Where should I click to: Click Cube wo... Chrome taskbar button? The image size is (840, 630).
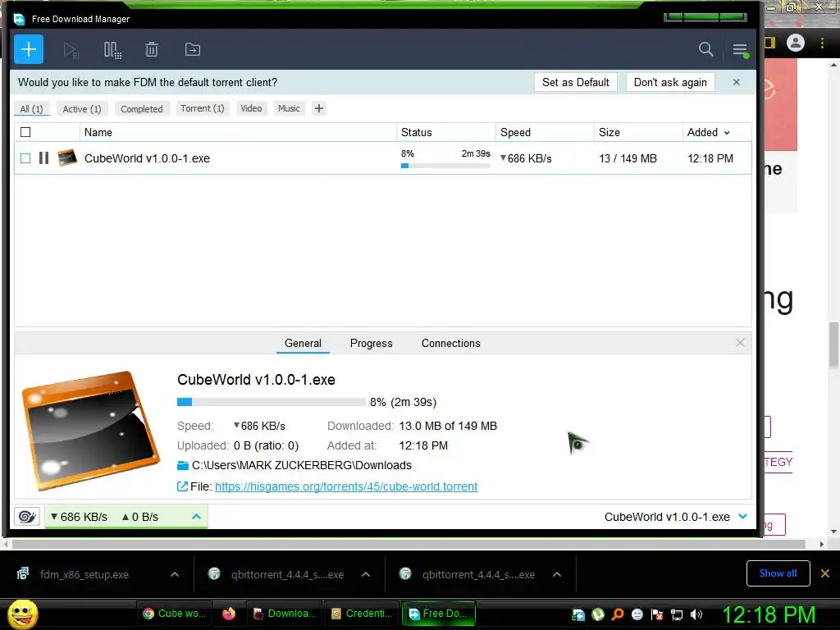174,614
